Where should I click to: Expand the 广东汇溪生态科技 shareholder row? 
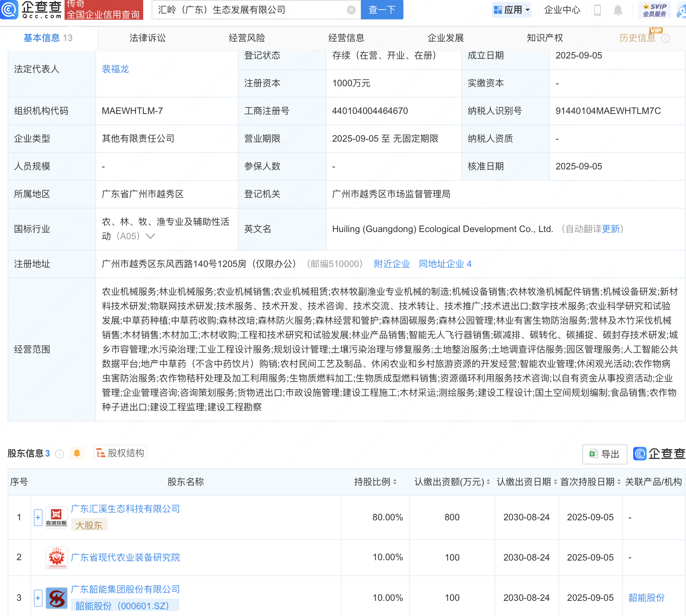tap(38, 517)
